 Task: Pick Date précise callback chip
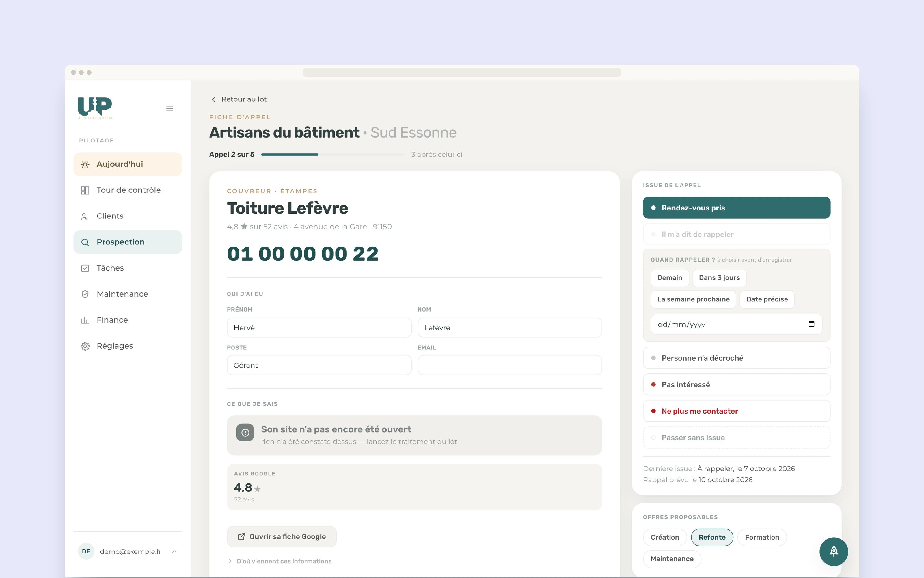pyautogui.click(x=767, y=299)
